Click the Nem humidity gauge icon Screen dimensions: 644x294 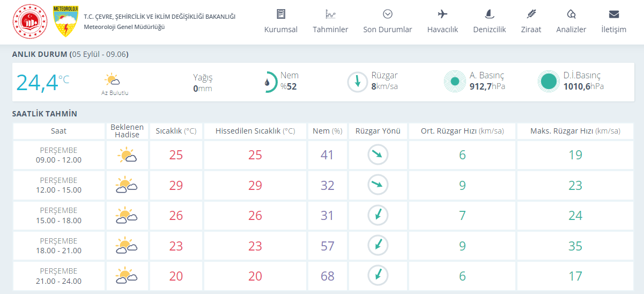click(268, 82)
